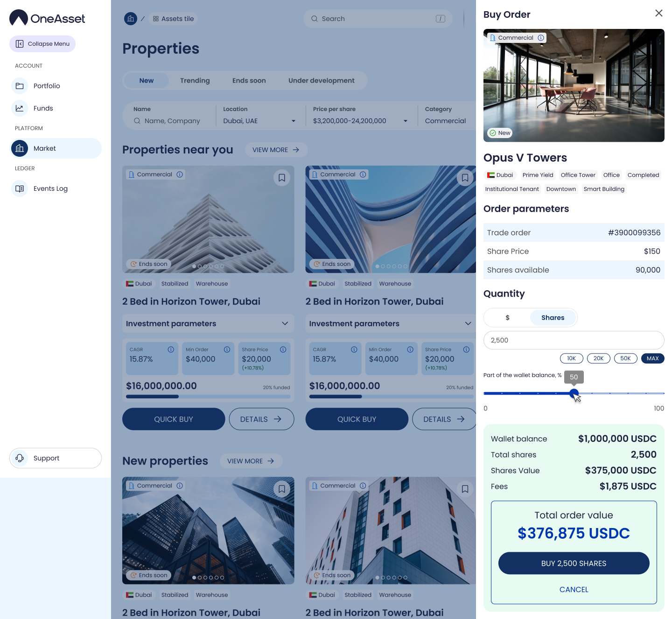
Task: Select the MAX quantity preset
Action: pyautogui.click(x=652, y=358)
